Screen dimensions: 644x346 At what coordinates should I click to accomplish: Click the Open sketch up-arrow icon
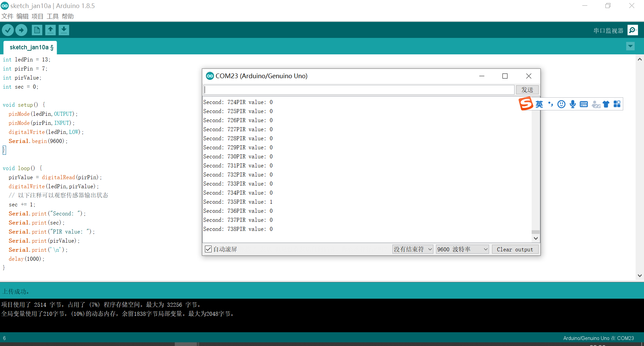point(50,30)
